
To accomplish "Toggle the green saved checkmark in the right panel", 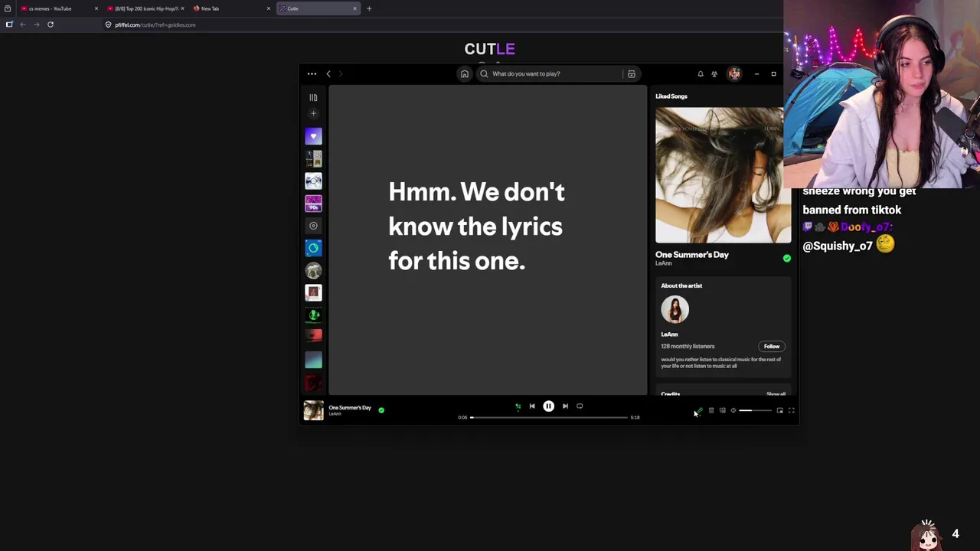I will click(x=786, y=259).
